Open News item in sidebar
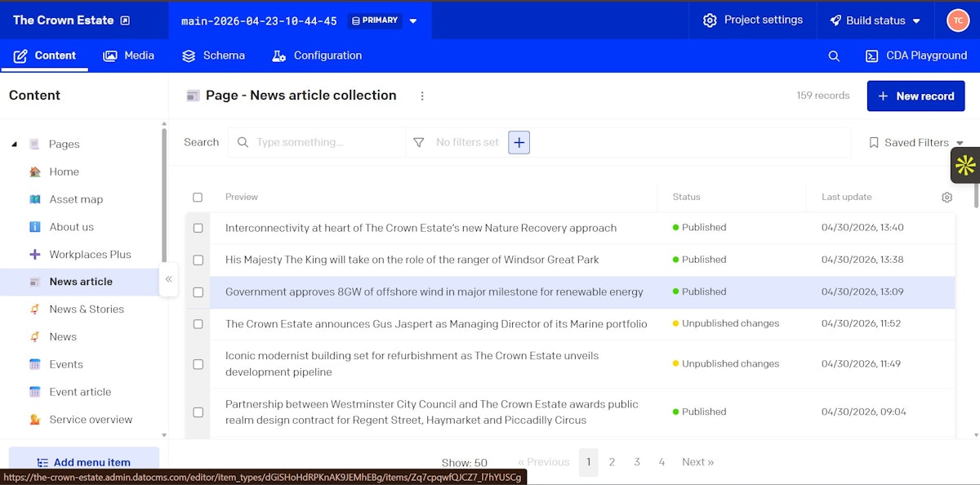The image size is (980, 485). tap(63, 336)
